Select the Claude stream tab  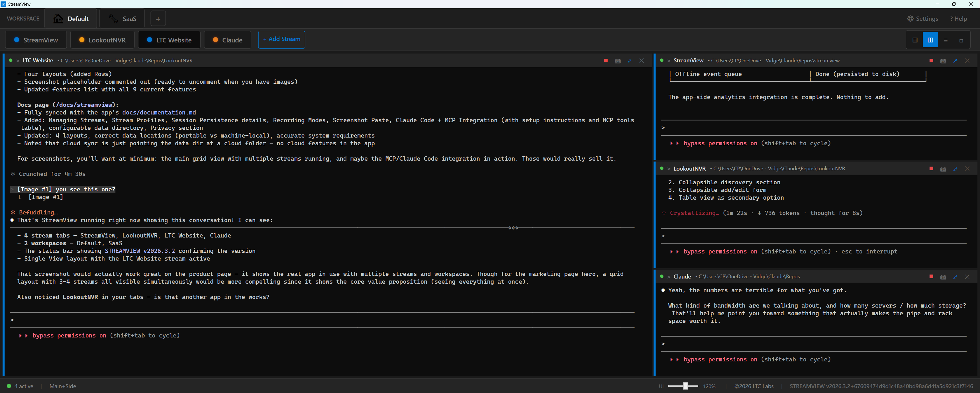coord(228,40)
